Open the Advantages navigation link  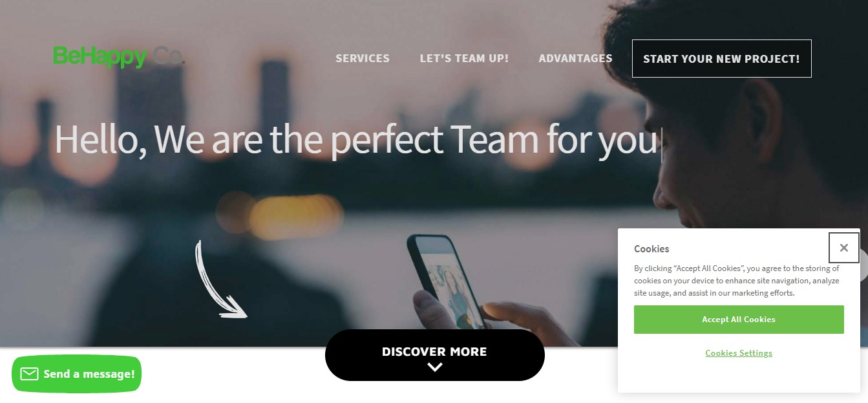575,58
